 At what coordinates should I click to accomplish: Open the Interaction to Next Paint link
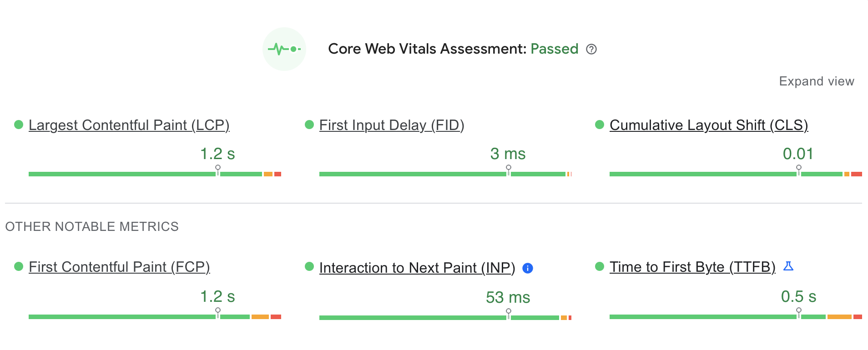coord(417,268)
